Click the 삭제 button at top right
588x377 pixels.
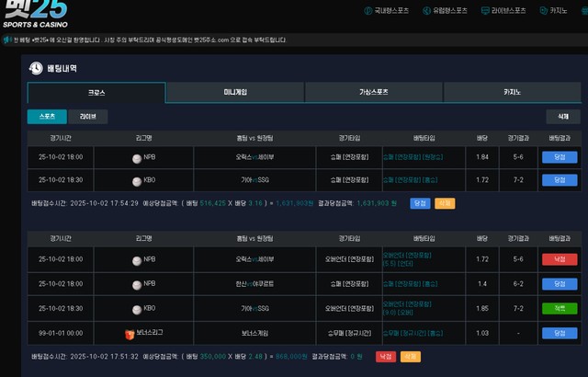point(562,117)
